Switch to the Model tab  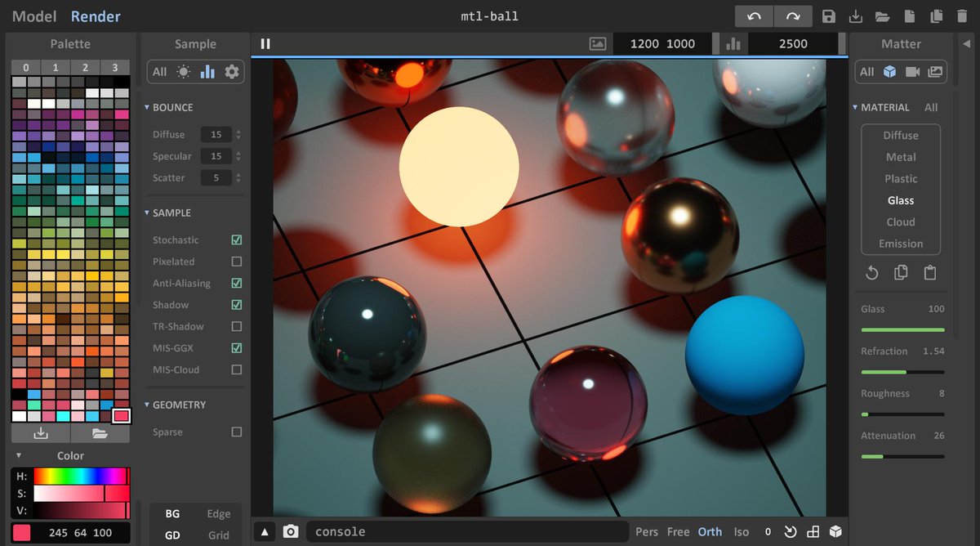pos(34,16)
